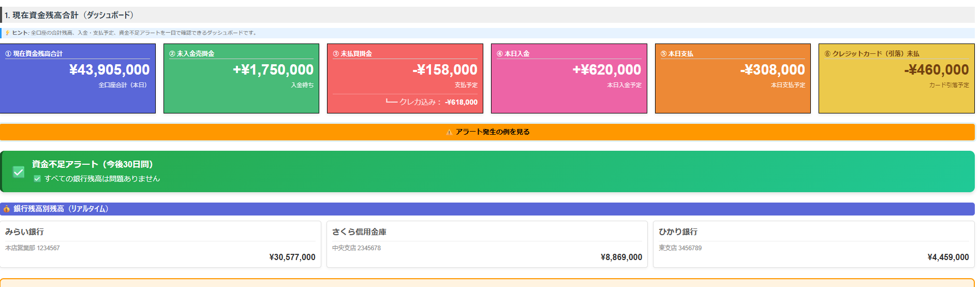
Task: Click 東支店 3456789 account text
Action: point(680,248)
